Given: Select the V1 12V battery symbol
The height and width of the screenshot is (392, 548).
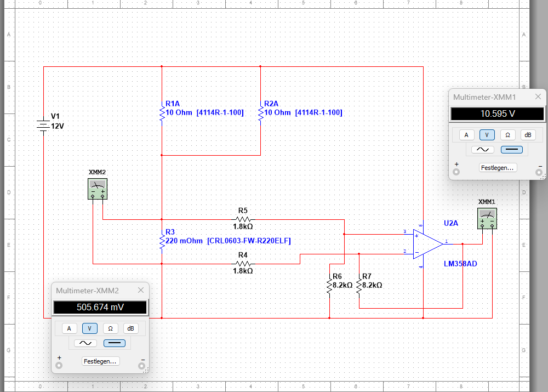Looking at the screenshot, I should [x=43, y=126].
